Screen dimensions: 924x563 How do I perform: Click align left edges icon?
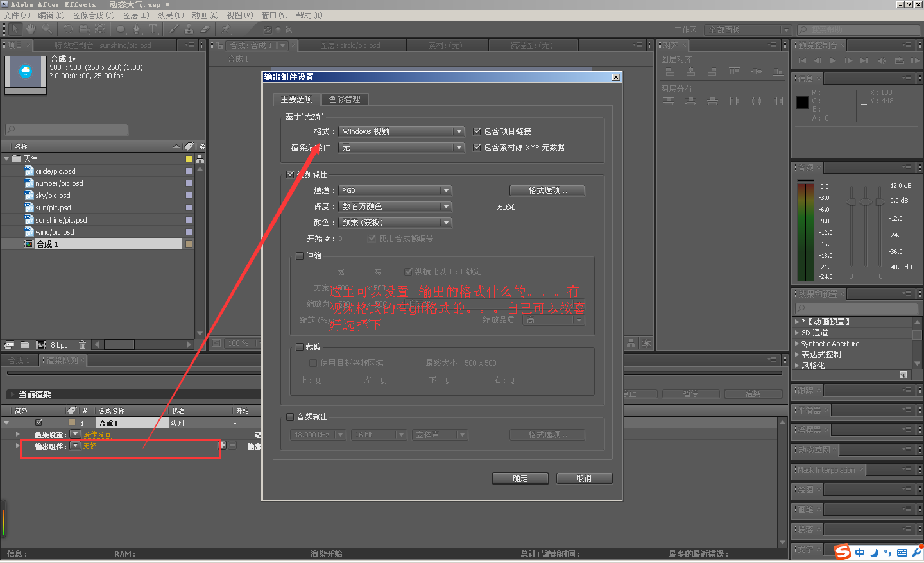coord(669,72)
